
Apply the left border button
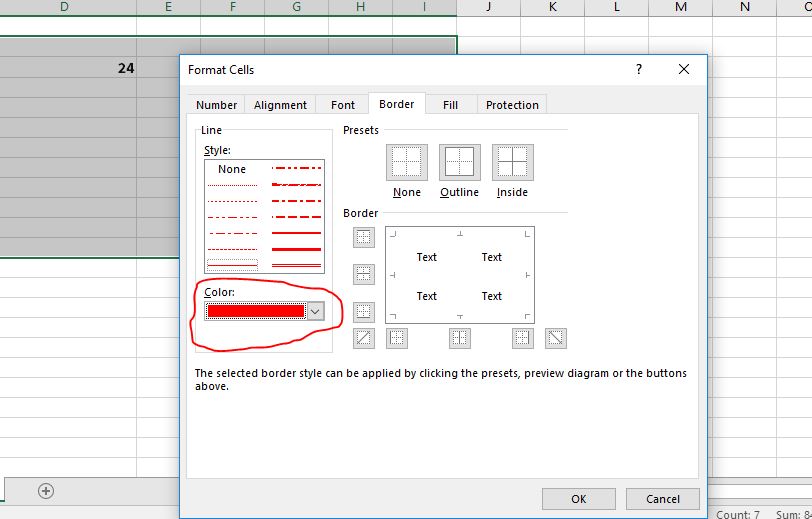(x=397, y=338)
